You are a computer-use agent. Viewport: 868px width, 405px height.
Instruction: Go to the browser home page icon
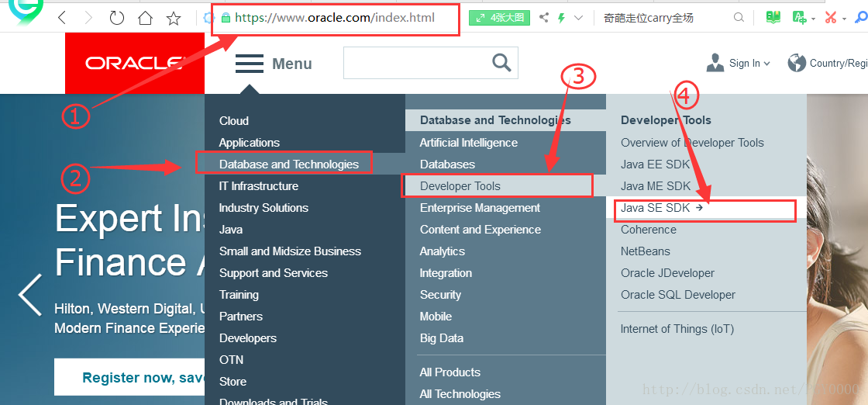coord(145,19)
